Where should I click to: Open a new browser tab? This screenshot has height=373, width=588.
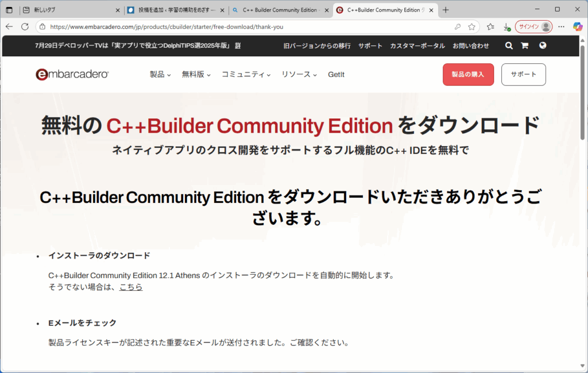pos(446,10)
